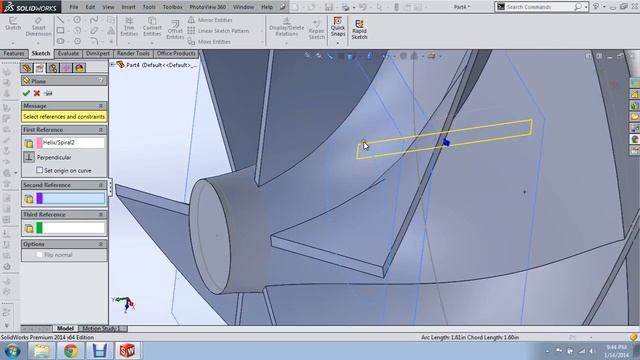
Task: Expand the Part4 flyout tree node
Action: tap(112, 64)
